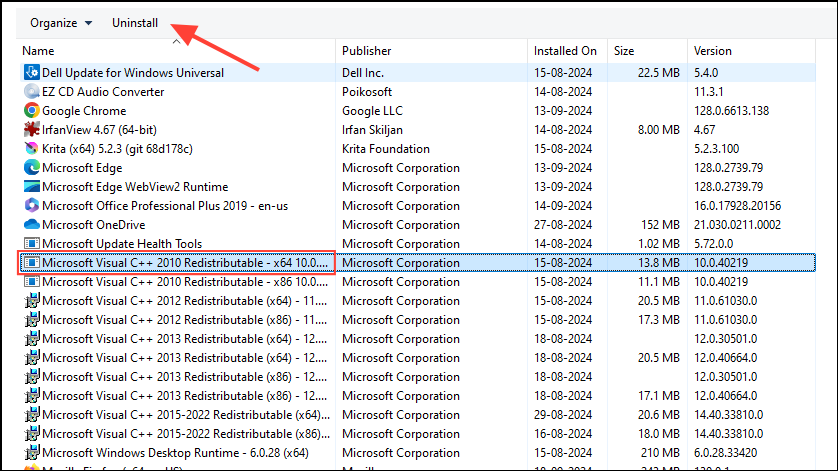Click the IrfanView 4.67 red splat icon
The image size is (838, 471).
32,129
